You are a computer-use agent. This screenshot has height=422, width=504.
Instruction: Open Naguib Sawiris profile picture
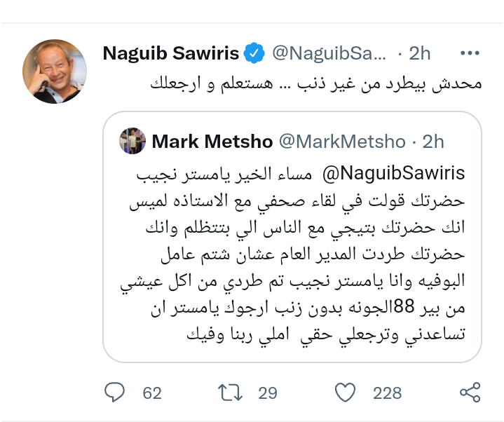coord(54,71)
